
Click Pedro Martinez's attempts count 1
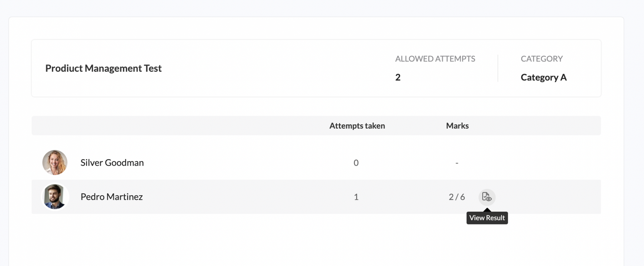[x=356, y=197]
